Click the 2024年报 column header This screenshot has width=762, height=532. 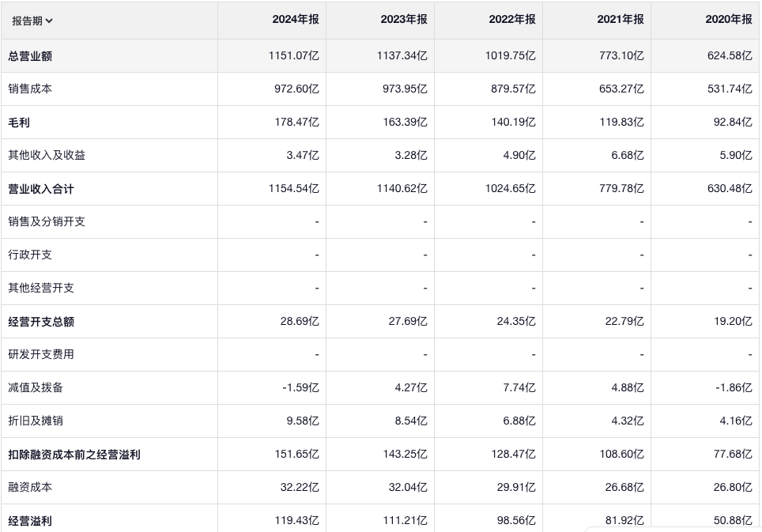pos(296,20)
